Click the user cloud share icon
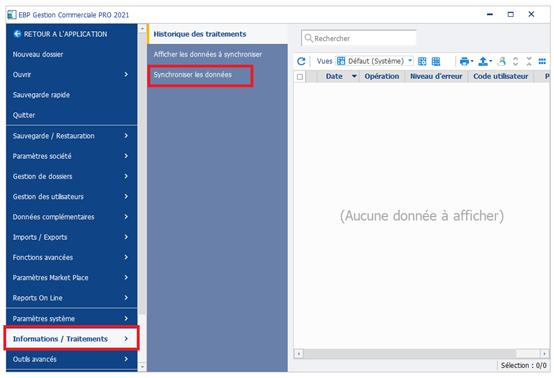The width and height of the screenshot is (554, 378). (x=502, y=61)
